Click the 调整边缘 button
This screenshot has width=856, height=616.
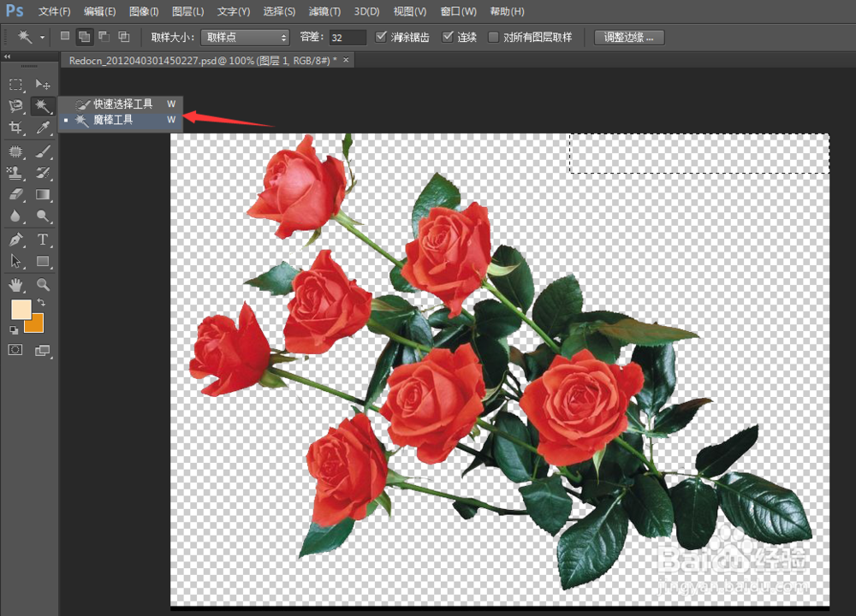tap(629, 38)
